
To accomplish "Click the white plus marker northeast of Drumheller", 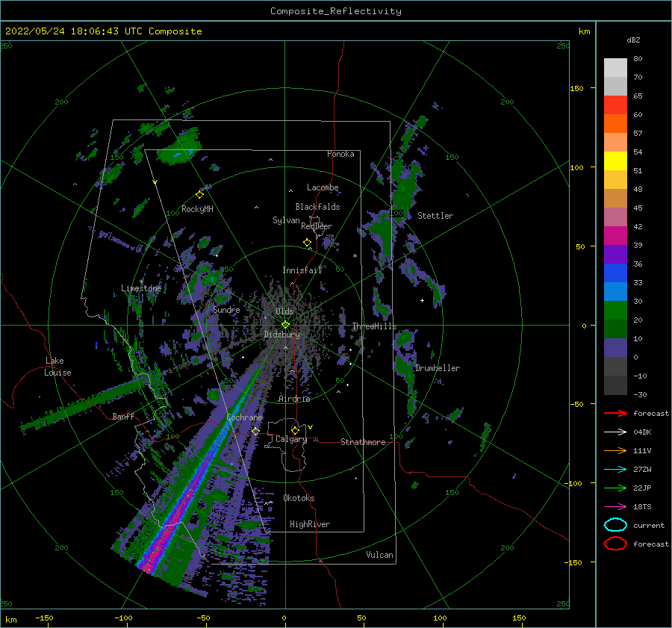I will [x=422, y=300].
